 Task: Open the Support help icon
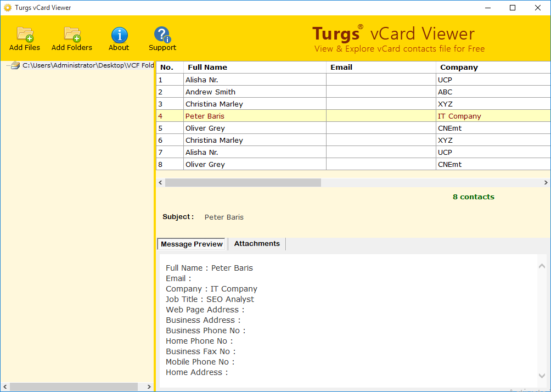[162, 35]
